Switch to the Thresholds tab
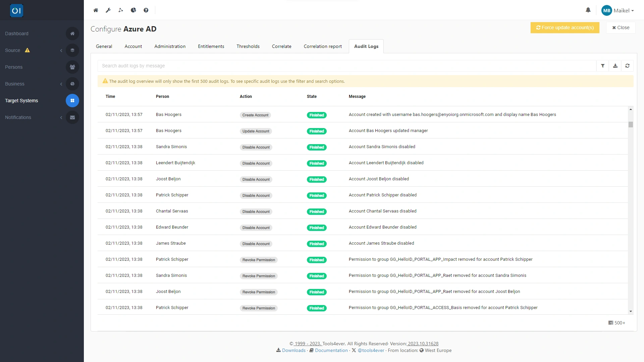Viewport: 644px width, 362px height. (x=248, y=46)
